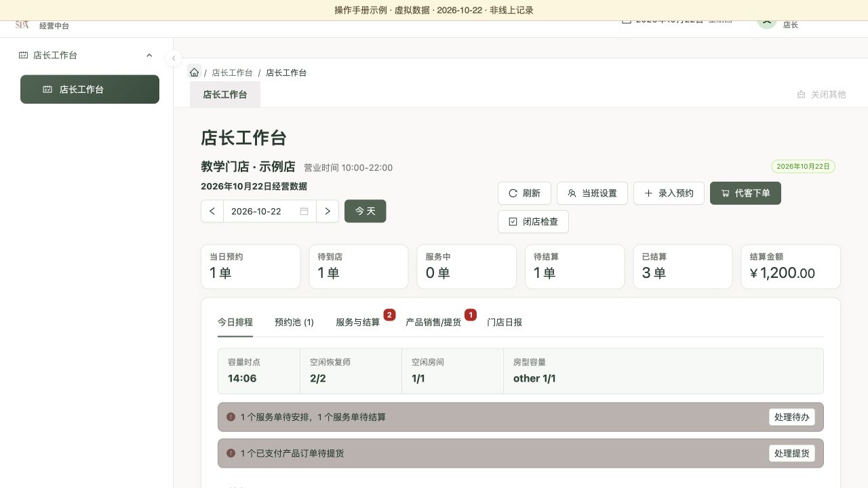Select the 今日排程 tab

(x=235, y=323)
